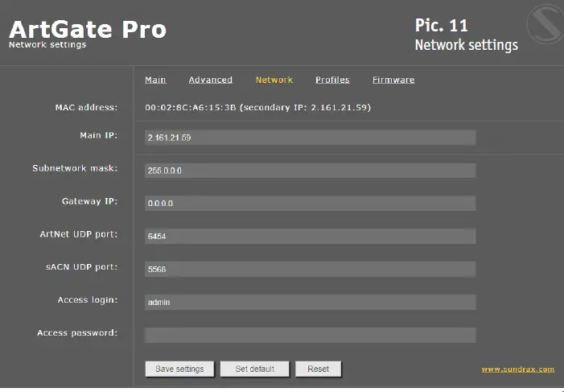
Task: Click the 'ArtNet UDP port:' label
Action: click(78, 234)
